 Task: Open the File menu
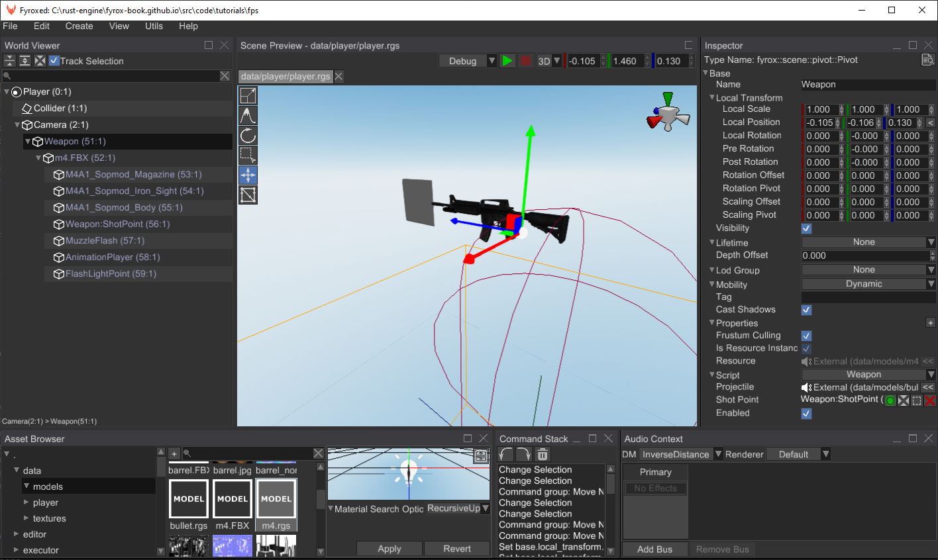pyautogui.click(x=10, y=26)
